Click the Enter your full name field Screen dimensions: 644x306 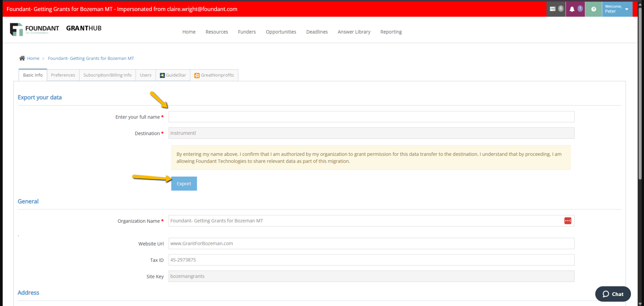(371, 117)
